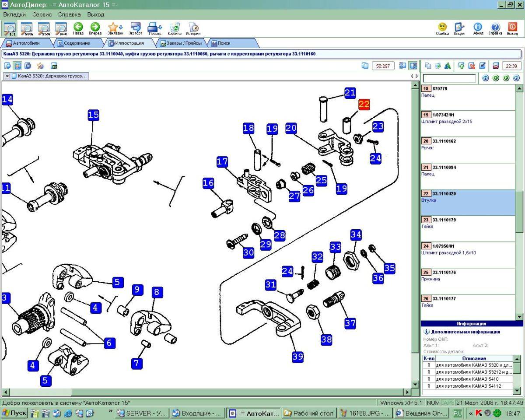
Task: Click the Экспорт export icon
Action: (x=135, y=29)
